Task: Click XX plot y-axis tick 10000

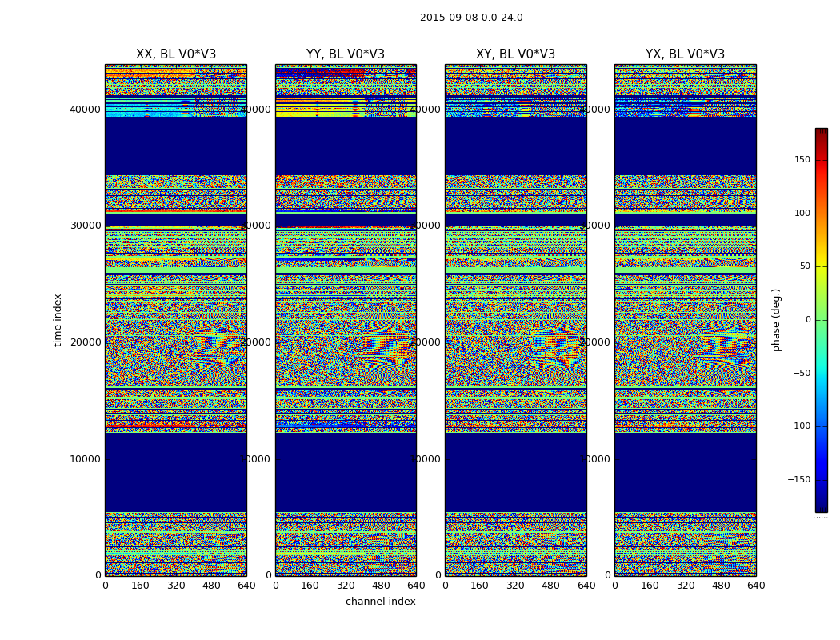Action: pyautogui.click(x=85, y=459)
